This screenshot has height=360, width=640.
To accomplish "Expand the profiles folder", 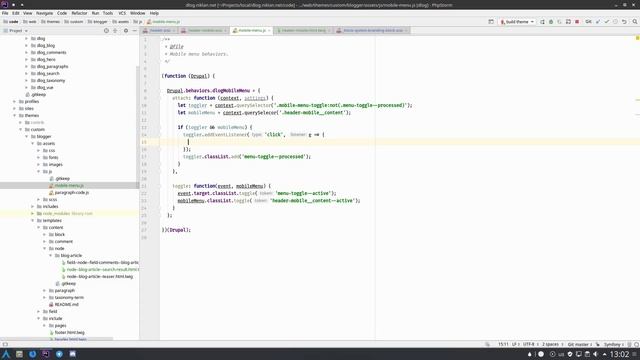I will 15,101.
